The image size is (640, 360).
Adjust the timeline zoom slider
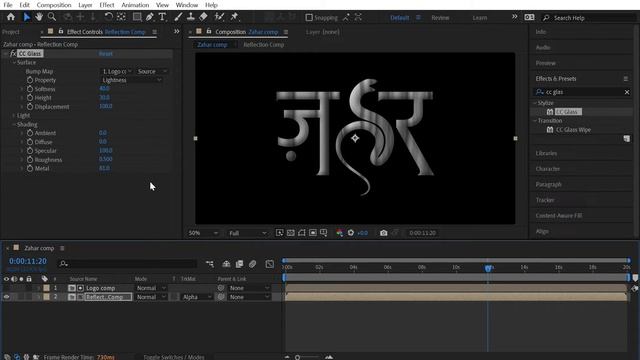[298, 358]
